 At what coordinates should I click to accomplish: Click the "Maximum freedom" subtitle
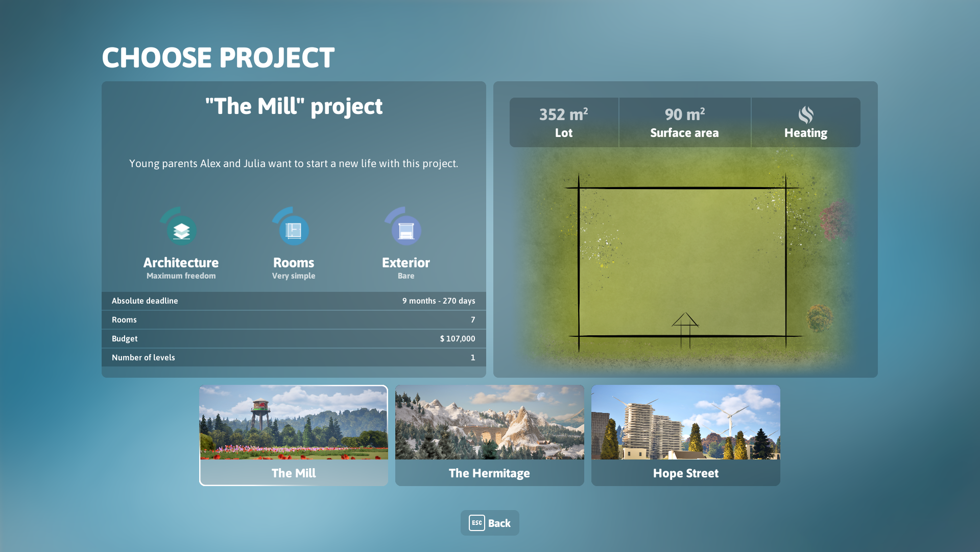[x=181, y=276]
